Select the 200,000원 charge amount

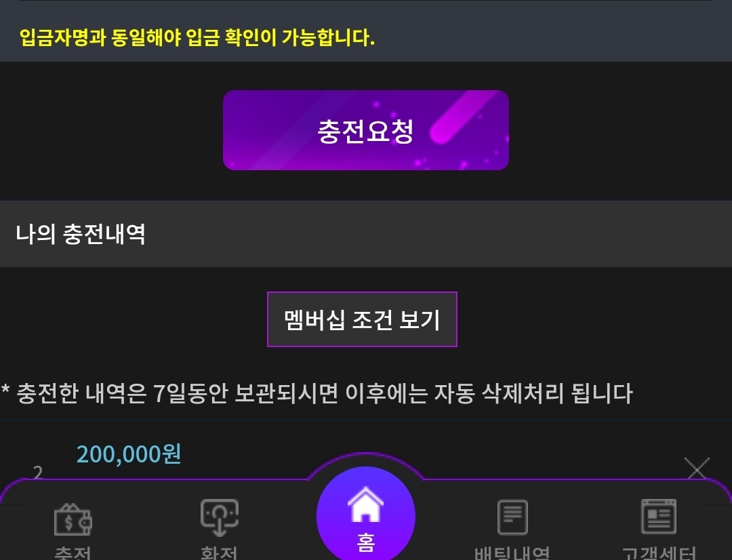coord(129,454)
